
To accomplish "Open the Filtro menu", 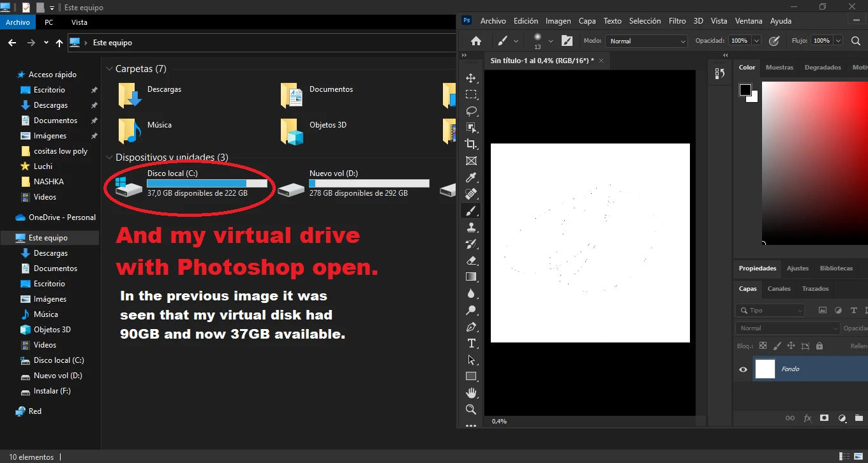I will (x=677, y=21).
